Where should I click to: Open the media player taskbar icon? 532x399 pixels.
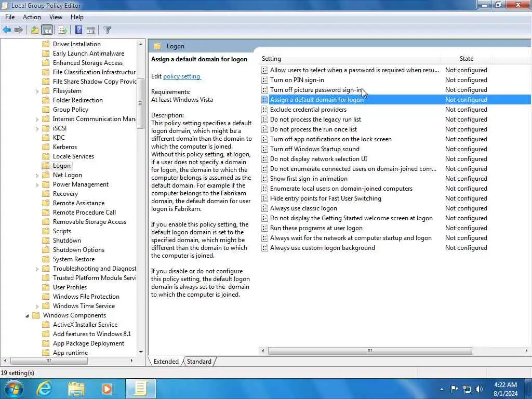click(107, 389)
